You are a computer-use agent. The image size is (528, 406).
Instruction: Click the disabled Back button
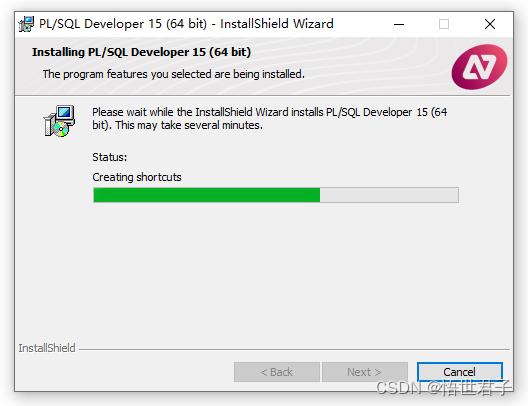click(277, 372)
